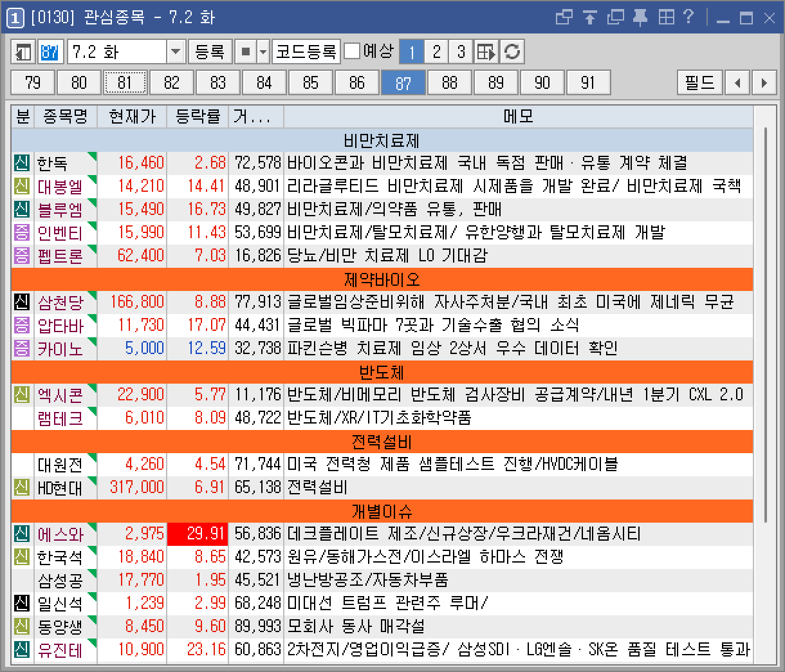Click the pin icon in the title bar
Image resolution: width=785 pixels, height=672 pixels.
(x=640, y=17)
